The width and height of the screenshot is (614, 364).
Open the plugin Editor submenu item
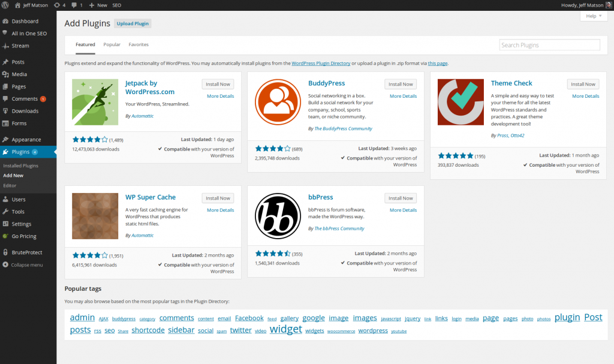coord(10,186)
